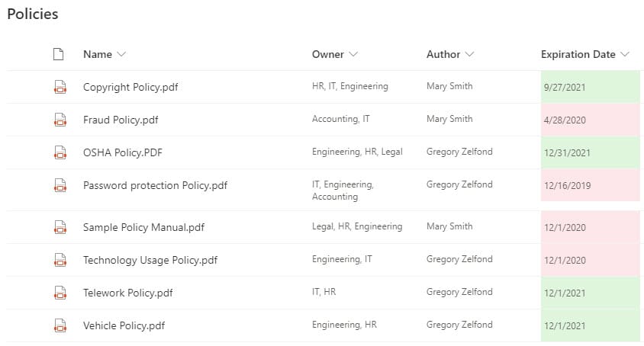Click the Telework Policy.pdf file icon

(x=60, y=293)
